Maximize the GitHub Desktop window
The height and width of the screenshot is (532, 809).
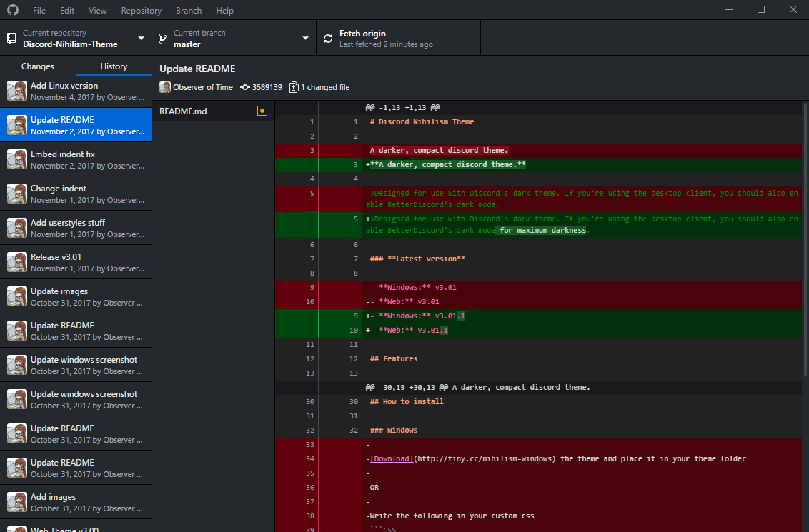tap(761, 10)
